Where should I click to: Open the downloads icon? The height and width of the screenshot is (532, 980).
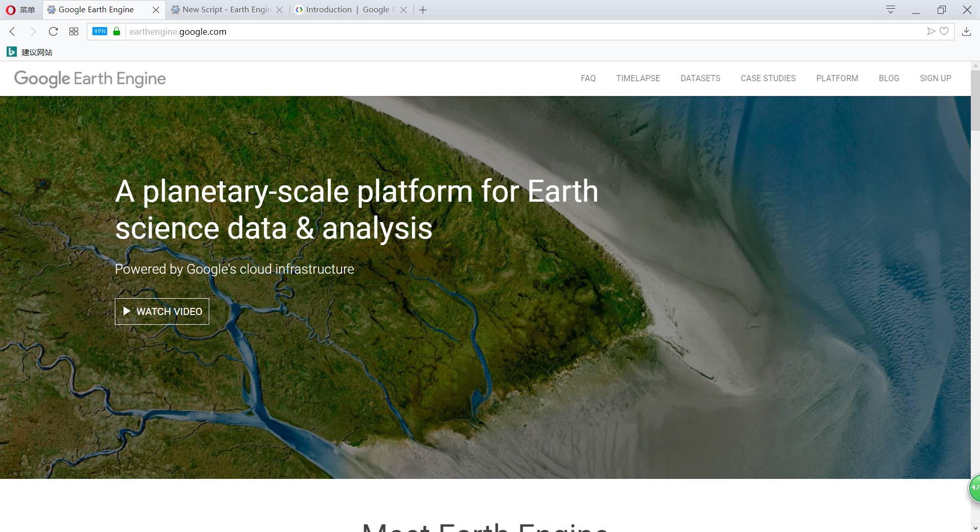pyautogui.click(x=966, y=32)
